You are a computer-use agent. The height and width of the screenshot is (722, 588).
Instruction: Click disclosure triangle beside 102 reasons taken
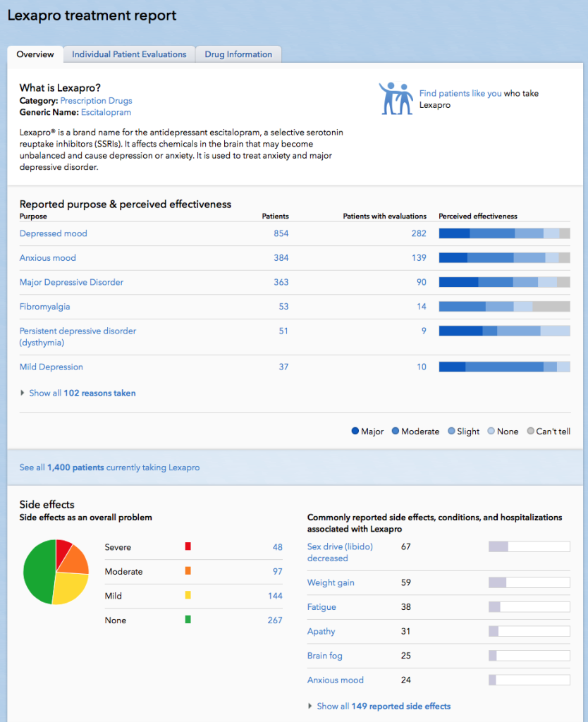pos(22,393)
